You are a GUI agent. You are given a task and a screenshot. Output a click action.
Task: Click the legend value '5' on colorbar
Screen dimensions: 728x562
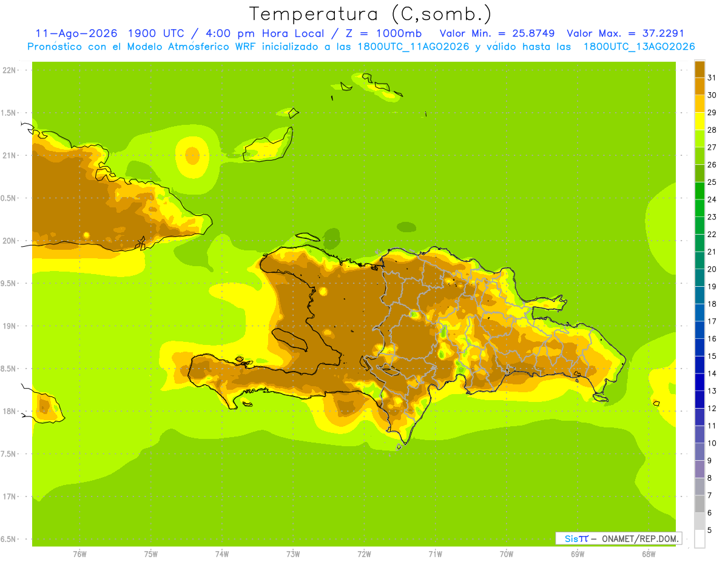tap(710, 530)
